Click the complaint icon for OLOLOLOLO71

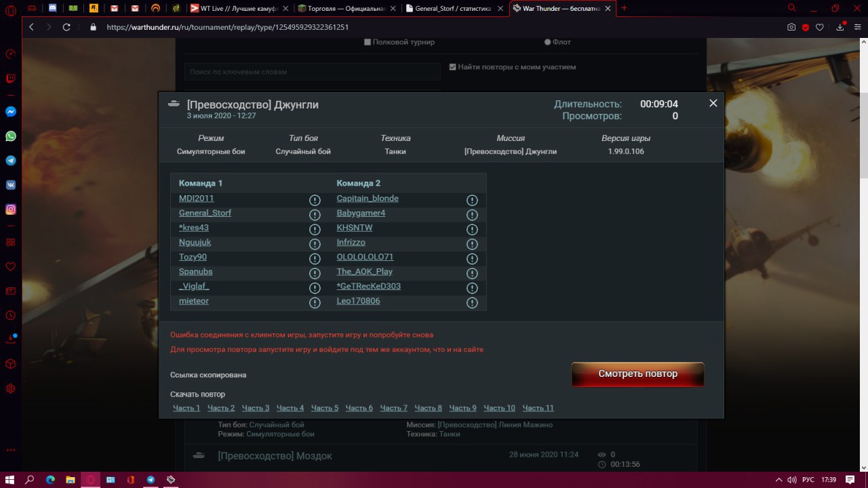(x=472, y=259)
